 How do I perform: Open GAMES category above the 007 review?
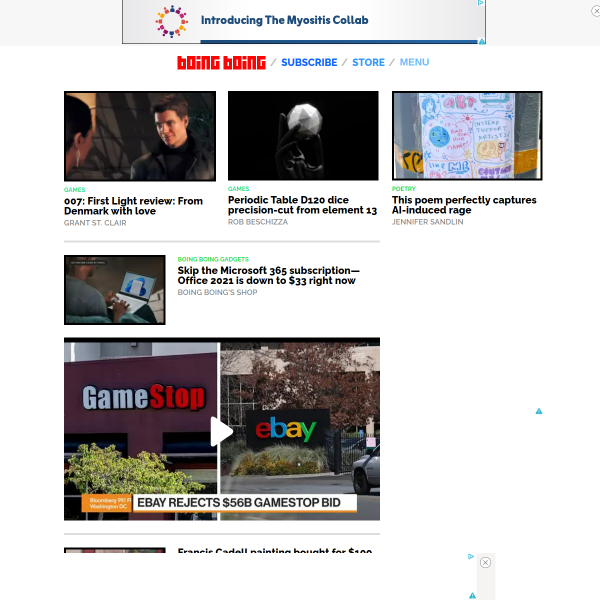[75, 190]
